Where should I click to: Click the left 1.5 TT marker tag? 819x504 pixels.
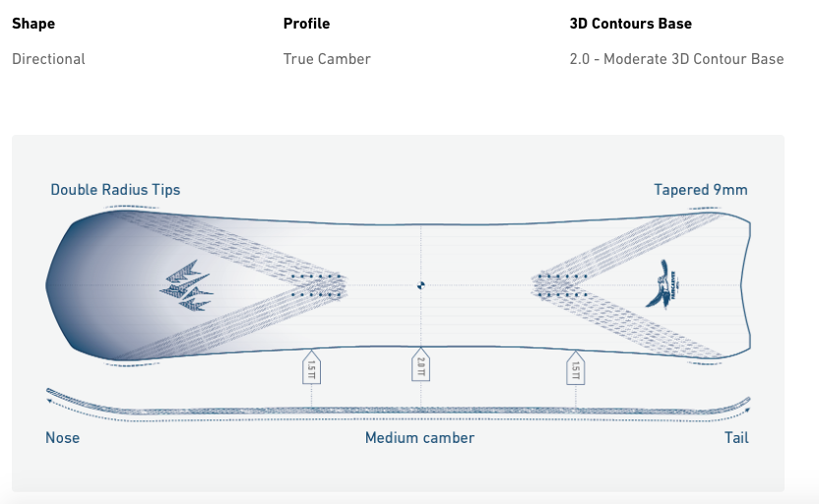(311, 367)
